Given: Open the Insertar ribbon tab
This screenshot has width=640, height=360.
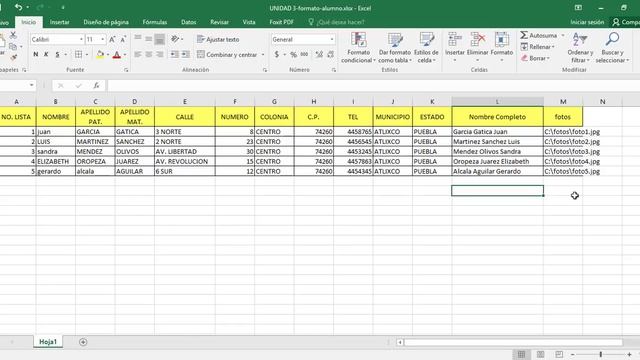Looking at the screenshot, I should [x=60, y=22].
